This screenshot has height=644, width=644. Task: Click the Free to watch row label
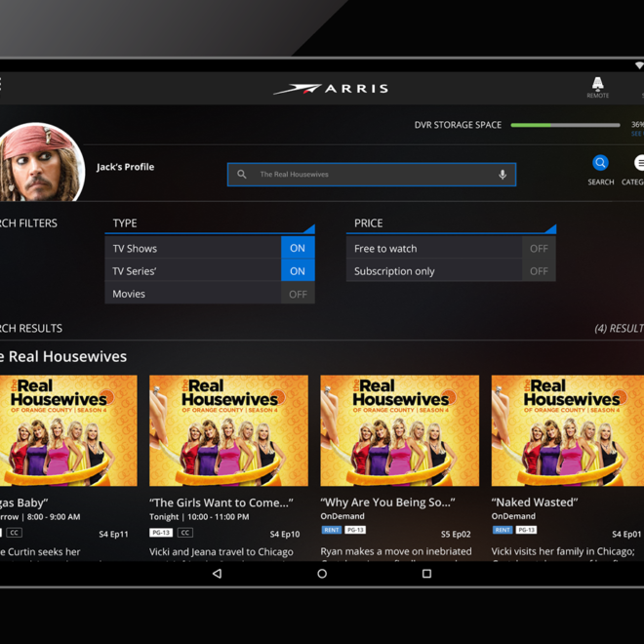[385, 249]
